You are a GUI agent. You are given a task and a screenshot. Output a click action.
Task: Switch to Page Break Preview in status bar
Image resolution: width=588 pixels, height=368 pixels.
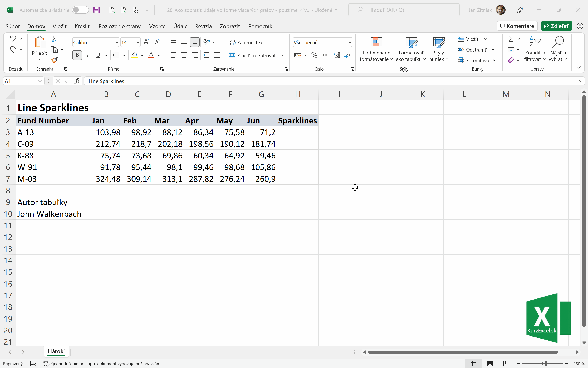click(x=506, y=363)
